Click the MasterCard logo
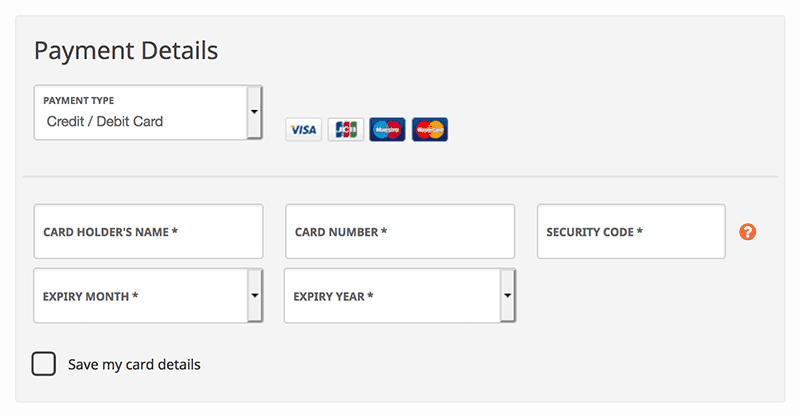 (430, 130)
